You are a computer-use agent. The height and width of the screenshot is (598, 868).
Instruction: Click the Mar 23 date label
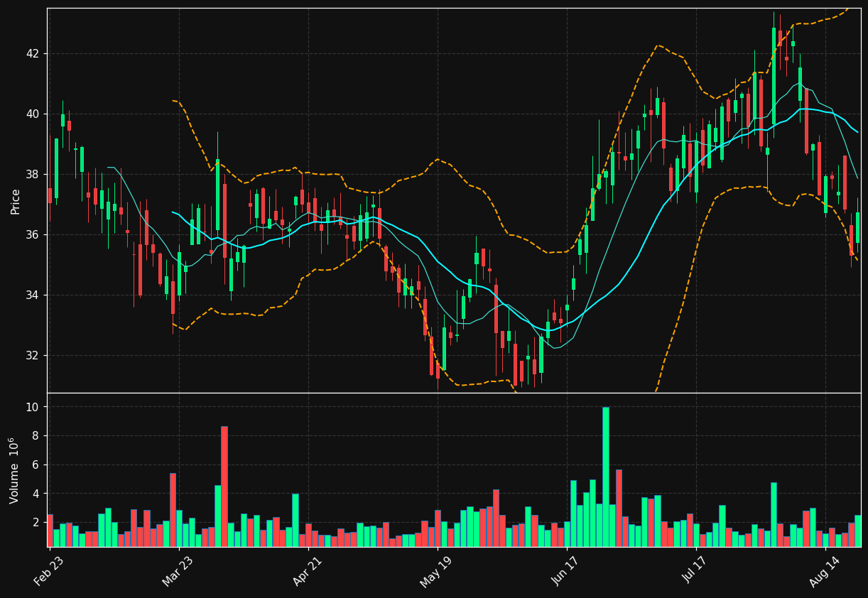point(178,572)
